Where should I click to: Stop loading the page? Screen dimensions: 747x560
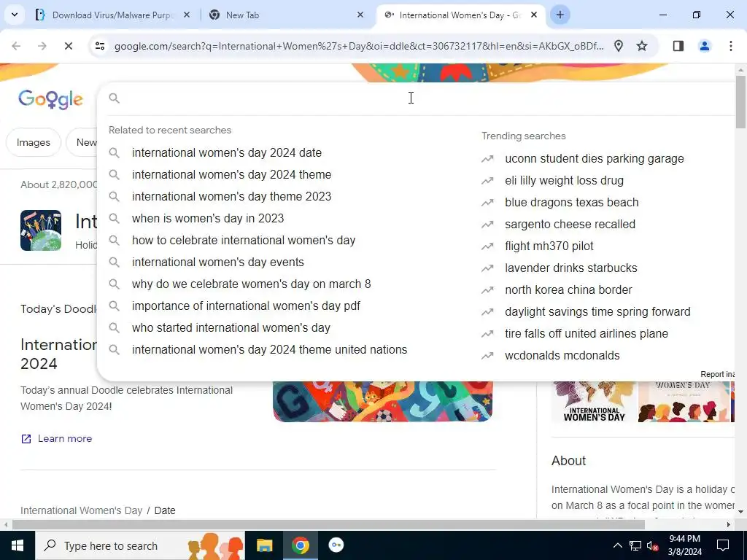click(69, 46)
